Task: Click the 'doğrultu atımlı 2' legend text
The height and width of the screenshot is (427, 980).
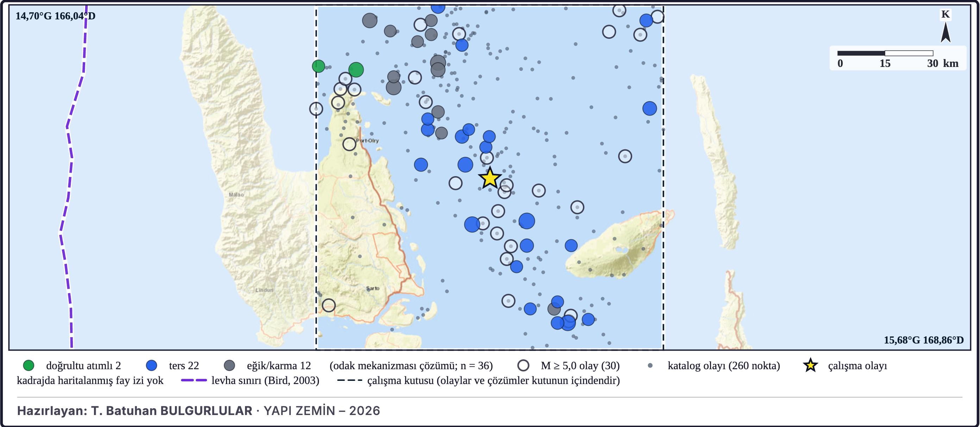Action: point(83,366)
